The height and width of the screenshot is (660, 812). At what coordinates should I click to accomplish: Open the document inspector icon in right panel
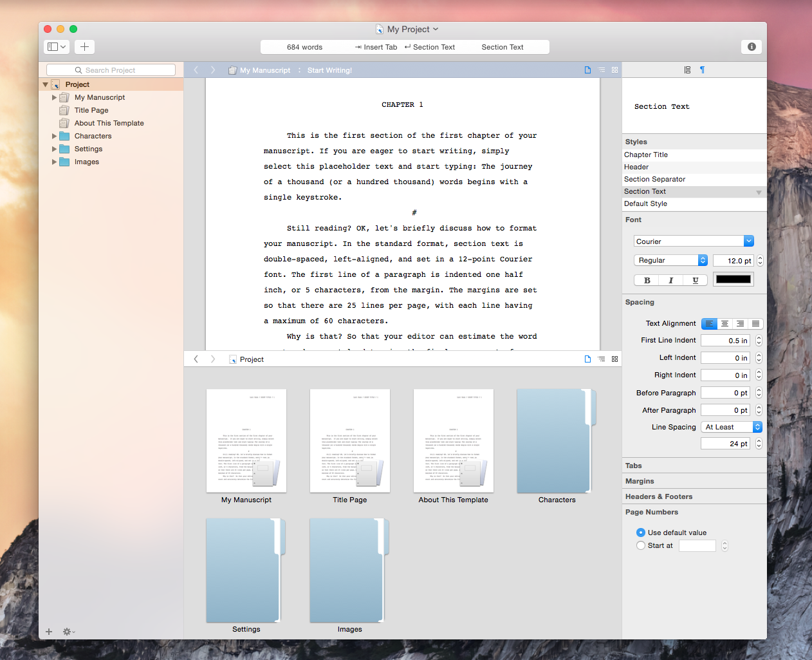pos(687,70)
